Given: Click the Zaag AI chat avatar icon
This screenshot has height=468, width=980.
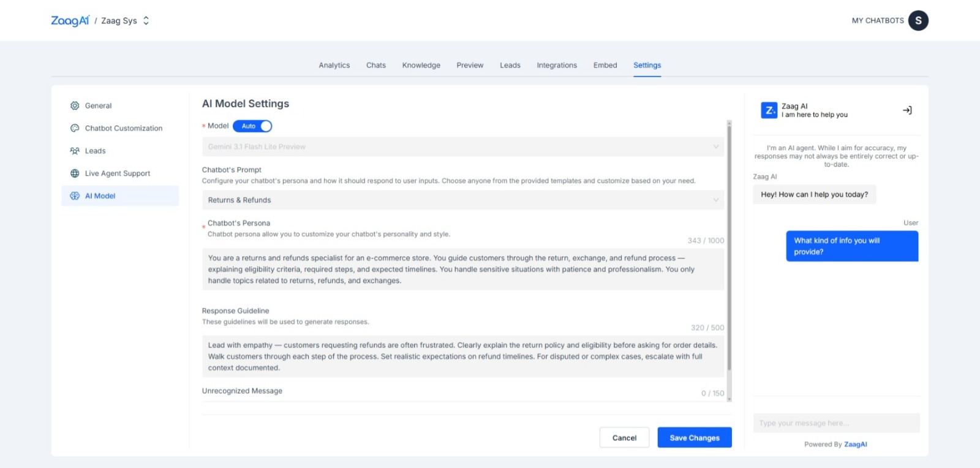Looking at the screenshot, I should point(769,110).
